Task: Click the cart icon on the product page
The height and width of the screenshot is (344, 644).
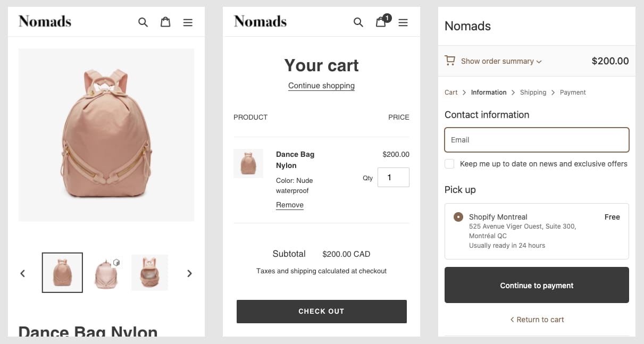Action: [x=165, y=22]
